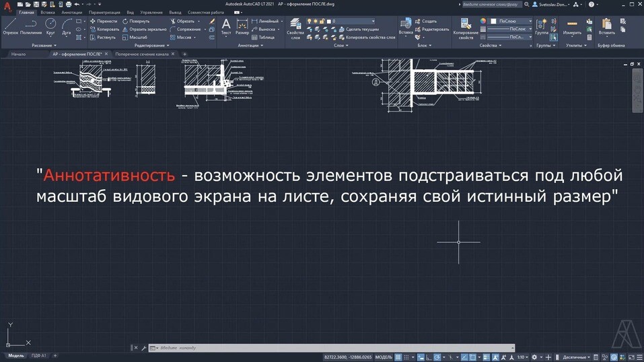This screenshot has height=362, width=644.
Task: Open the Параметризация ribbon tab
Action: click(104, 12)
